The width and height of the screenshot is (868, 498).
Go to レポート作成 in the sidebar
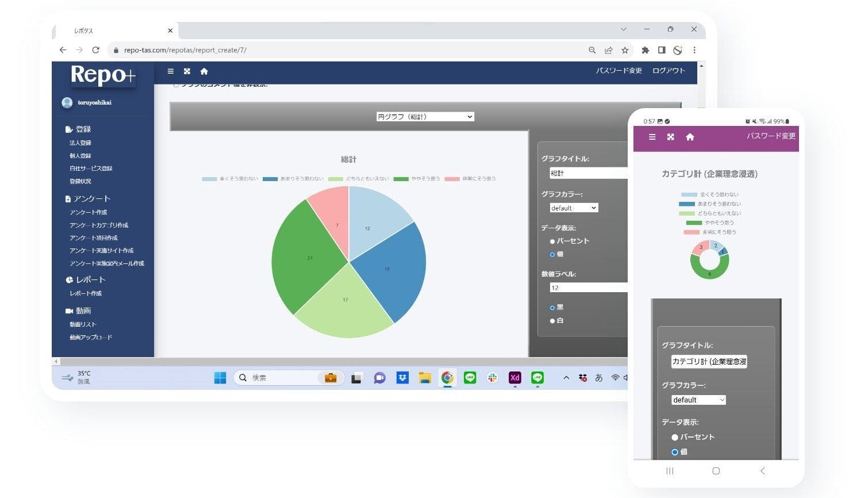(x=86, y=293)
